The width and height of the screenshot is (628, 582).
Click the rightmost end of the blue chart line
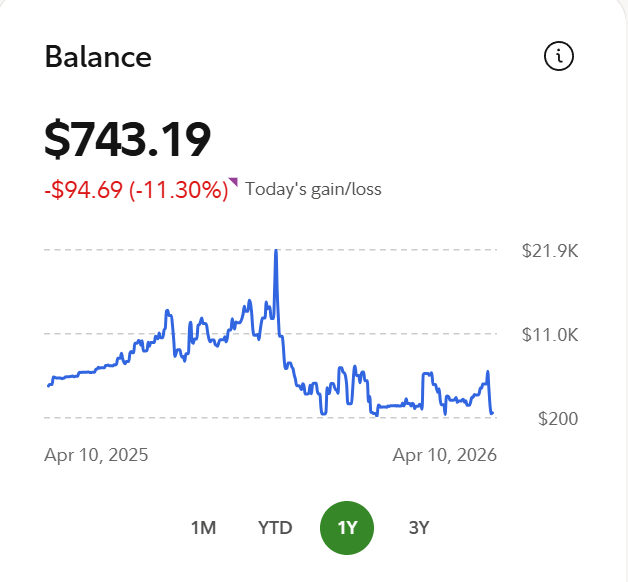(492, 412)
